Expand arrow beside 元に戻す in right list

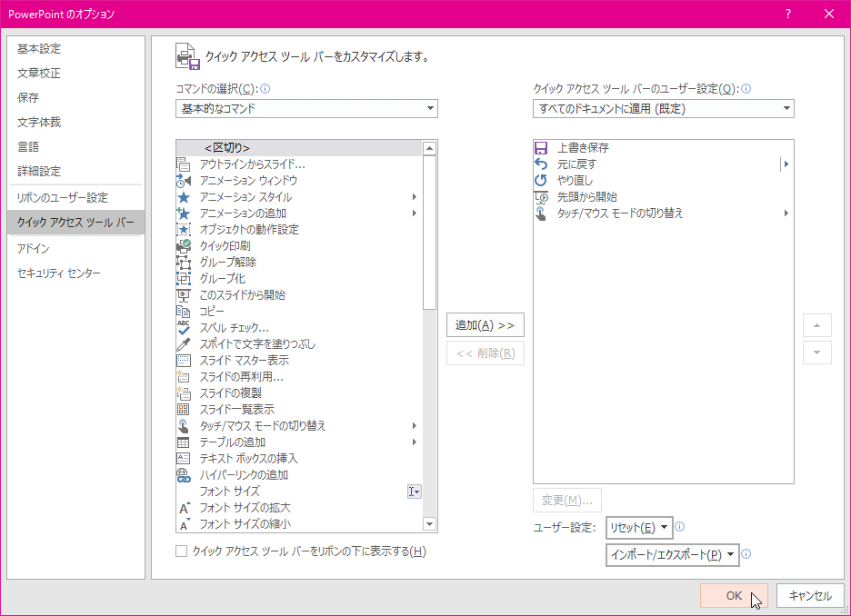[x=786, y=164]
